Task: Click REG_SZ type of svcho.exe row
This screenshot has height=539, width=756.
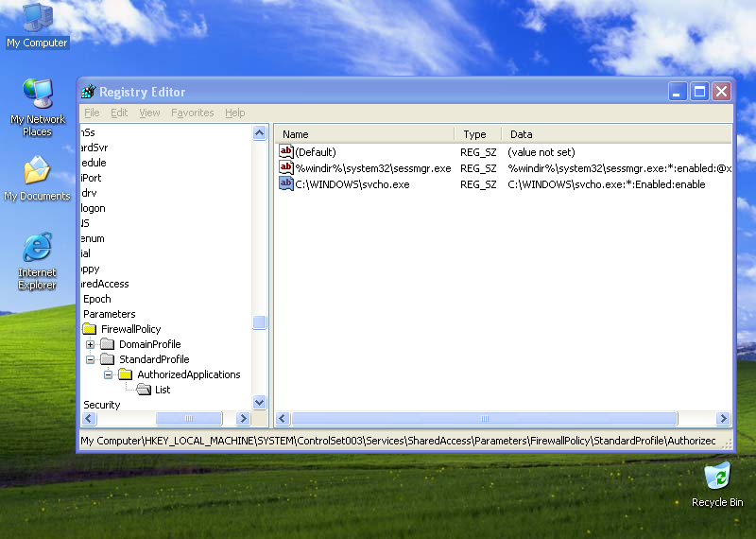Action: coord(478,184)
